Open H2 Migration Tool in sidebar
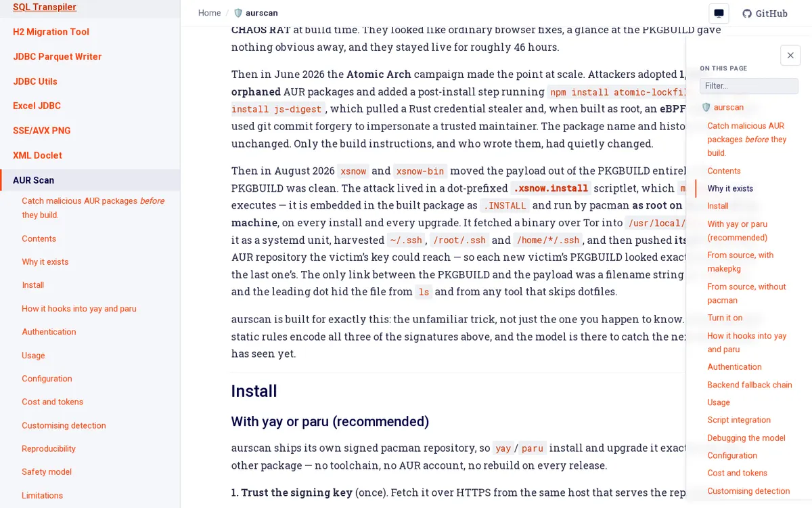The width and height of the screenshot is (812, 508). 51,32
